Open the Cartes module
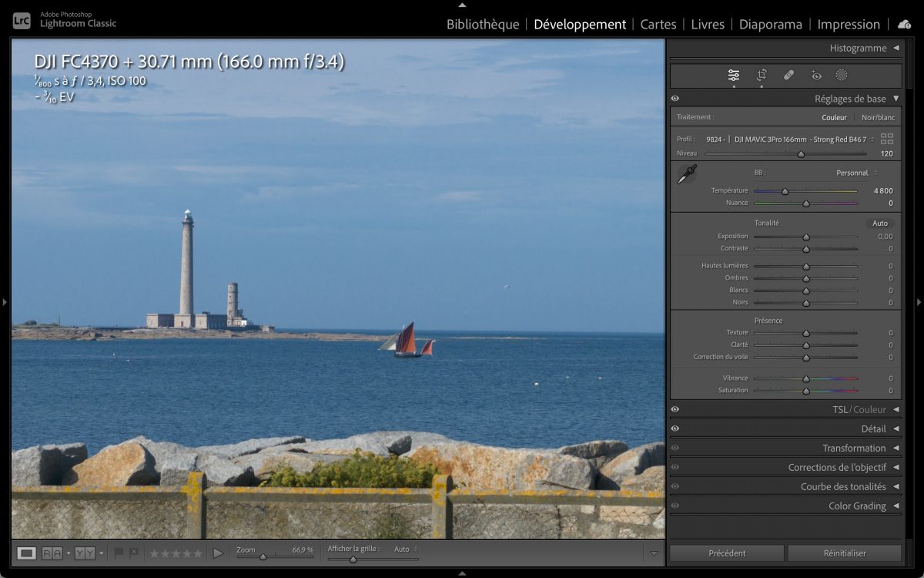This screenshot has width=924, height=578. [658, 25]
